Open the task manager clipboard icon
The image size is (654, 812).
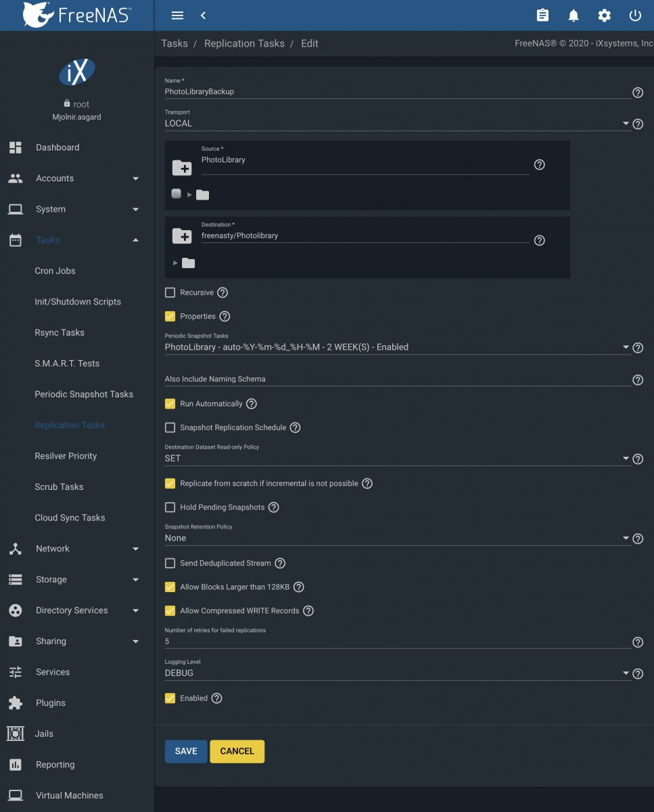(542, 16)
